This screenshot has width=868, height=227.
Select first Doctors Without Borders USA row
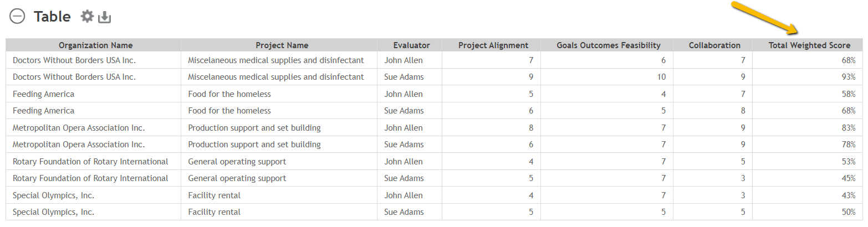tap(434, 60)
